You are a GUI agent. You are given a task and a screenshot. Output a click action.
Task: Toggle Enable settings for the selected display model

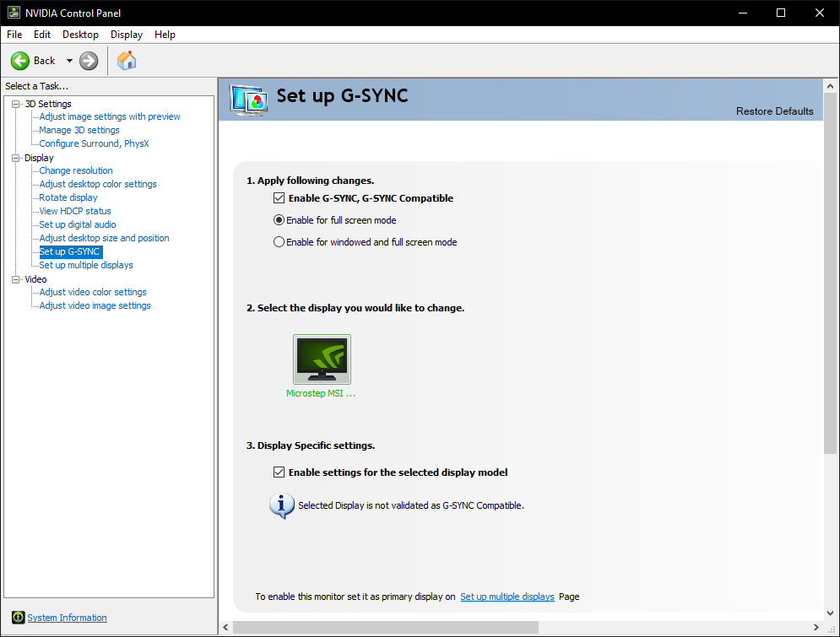(279, 472)
